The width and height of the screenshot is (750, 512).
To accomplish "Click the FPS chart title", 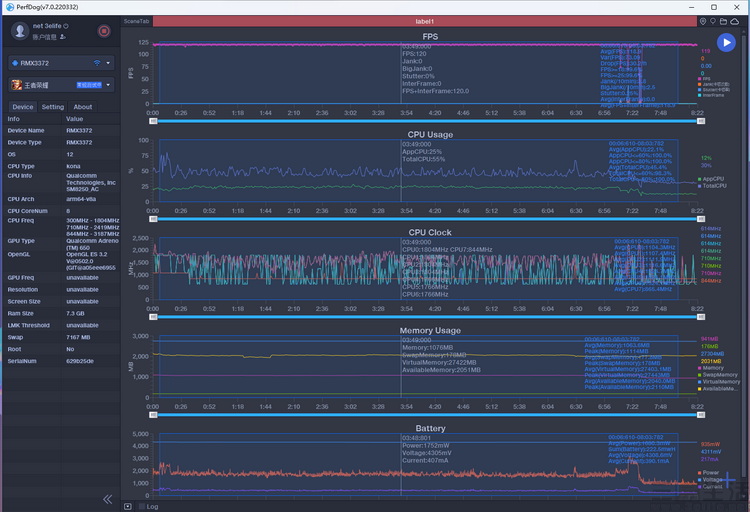I will point(430,36).
